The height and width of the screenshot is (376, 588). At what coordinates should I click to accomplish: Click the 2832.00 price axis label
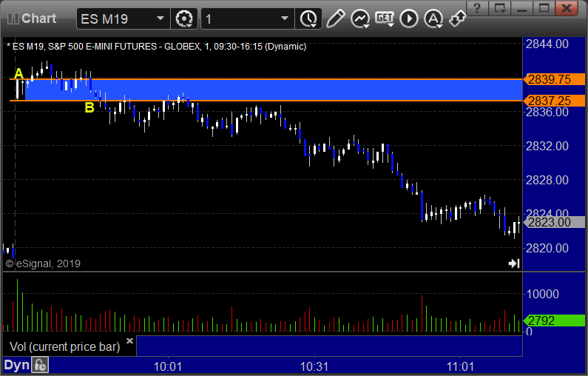(547, 146)
